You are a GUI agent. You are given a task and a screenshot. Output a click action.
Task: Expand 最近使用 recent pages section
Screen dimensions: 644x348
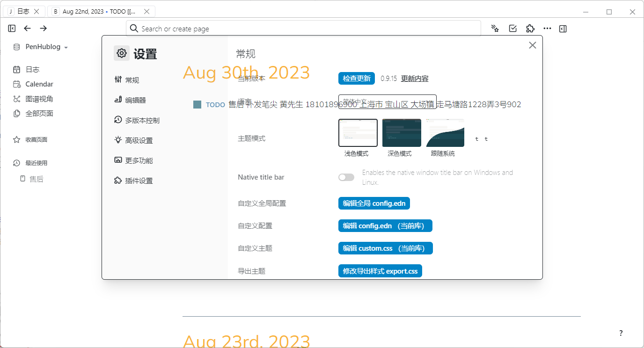(x=36, y=162)
